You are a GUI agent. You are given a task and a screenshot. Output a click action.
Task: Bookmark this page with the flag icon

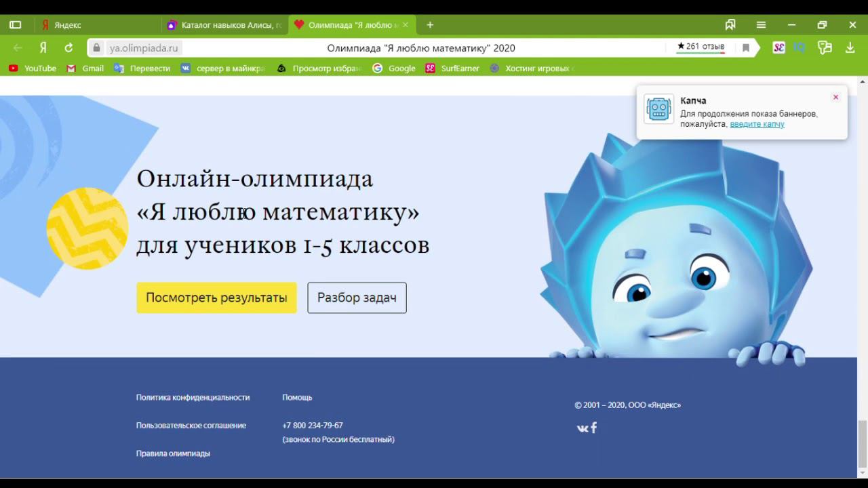click(746, 48)
